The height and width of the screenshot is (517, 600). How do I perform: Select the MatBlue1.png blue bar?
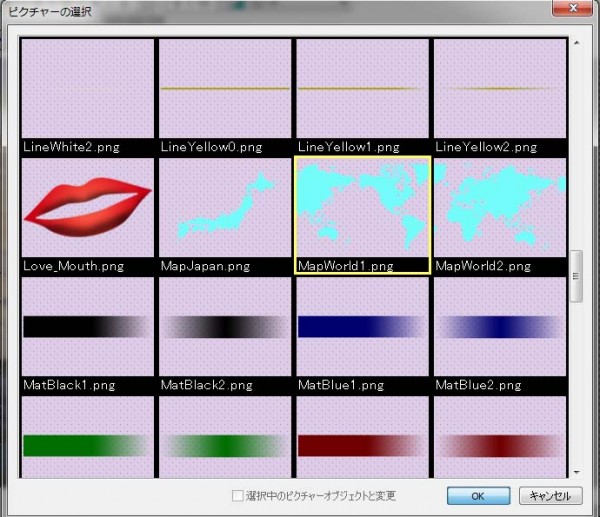click(x=363, y=326)
